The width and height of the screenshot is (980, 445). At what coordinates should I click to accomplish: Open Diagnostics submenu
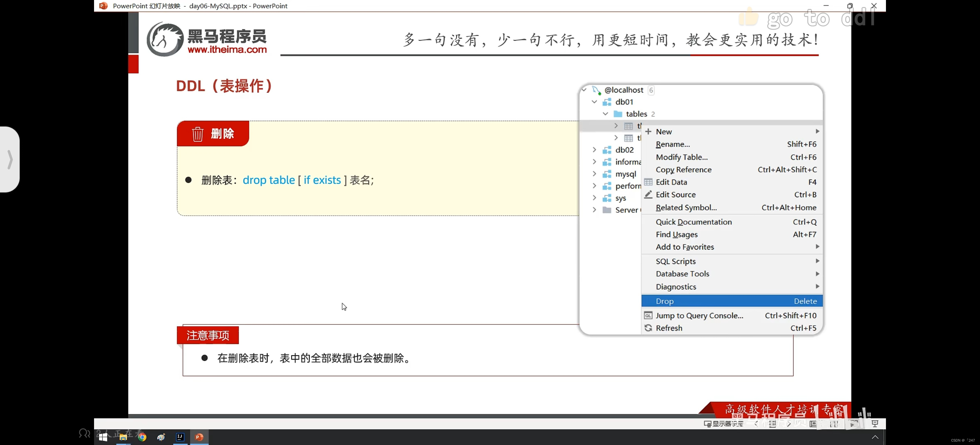[x=732, y=287]
